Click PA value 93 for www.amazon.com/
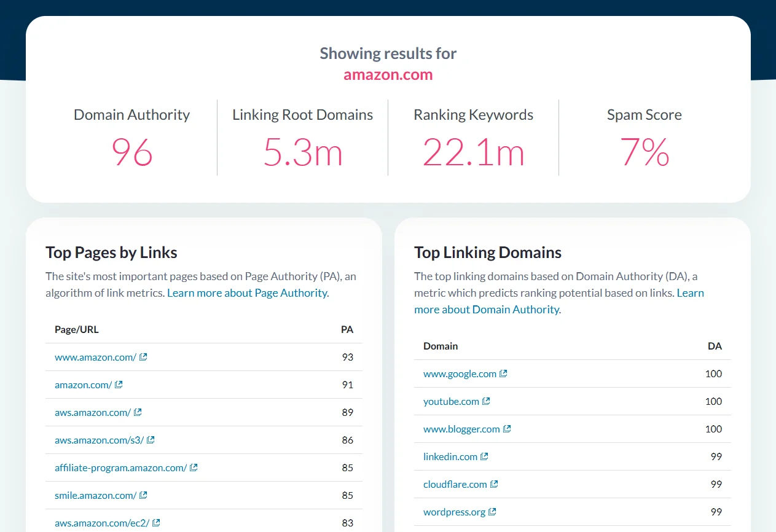Viewport: 776px width, 532px height. (x=348, y=357)
